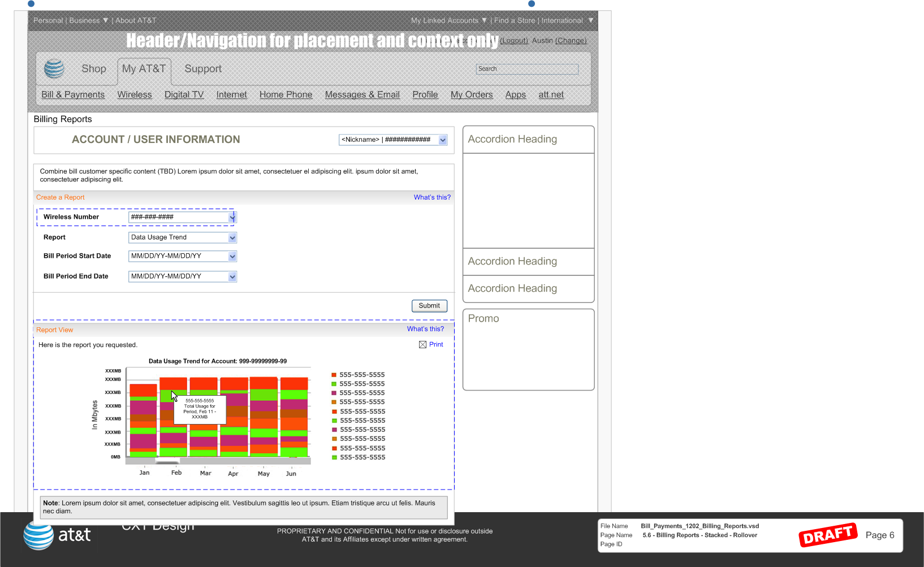
Task: Click What's this? in Report View
Action: (425, 329)
